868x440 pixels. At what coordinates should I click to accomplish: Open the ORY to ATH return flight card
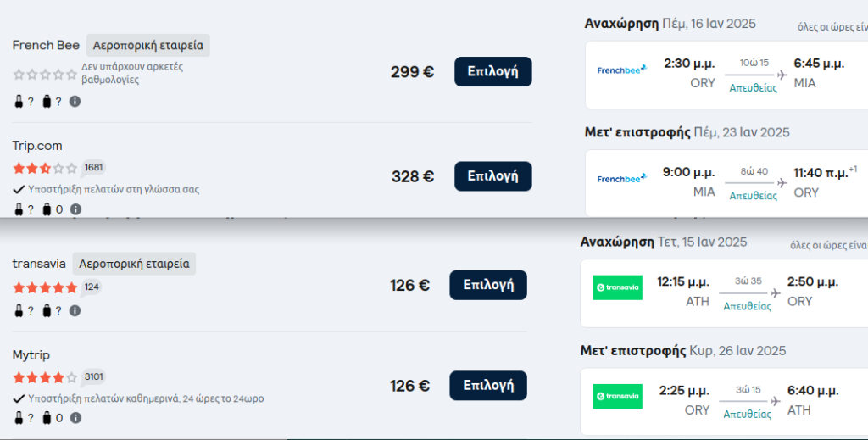pyautogui.click(x=724, y=401)
